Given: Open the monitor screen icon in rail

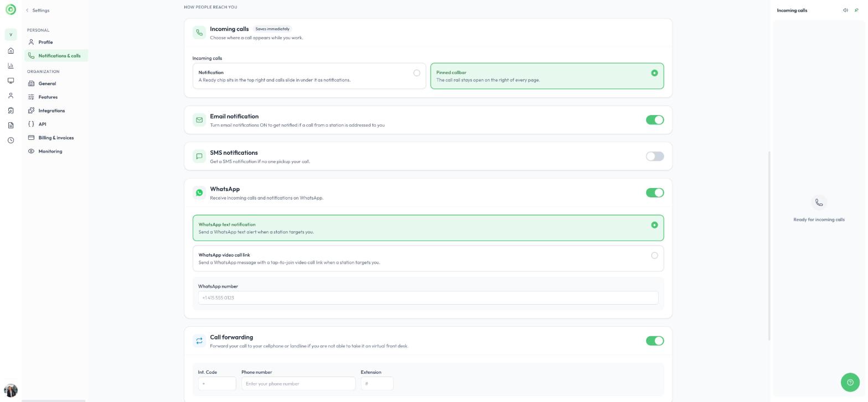Looking at the screenshot, I should (11, 81).
